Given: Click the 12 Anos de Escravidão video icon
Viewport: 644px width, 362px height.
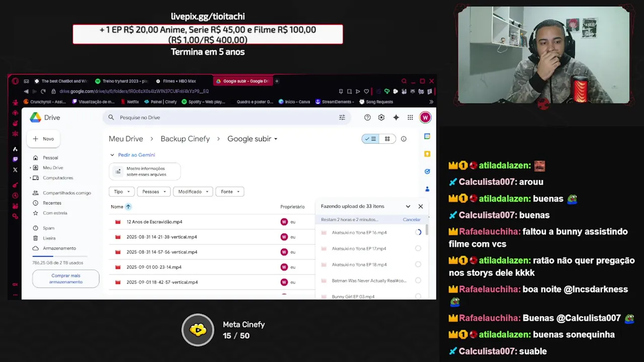Looking at the screenshot, I should coord(118,222).
